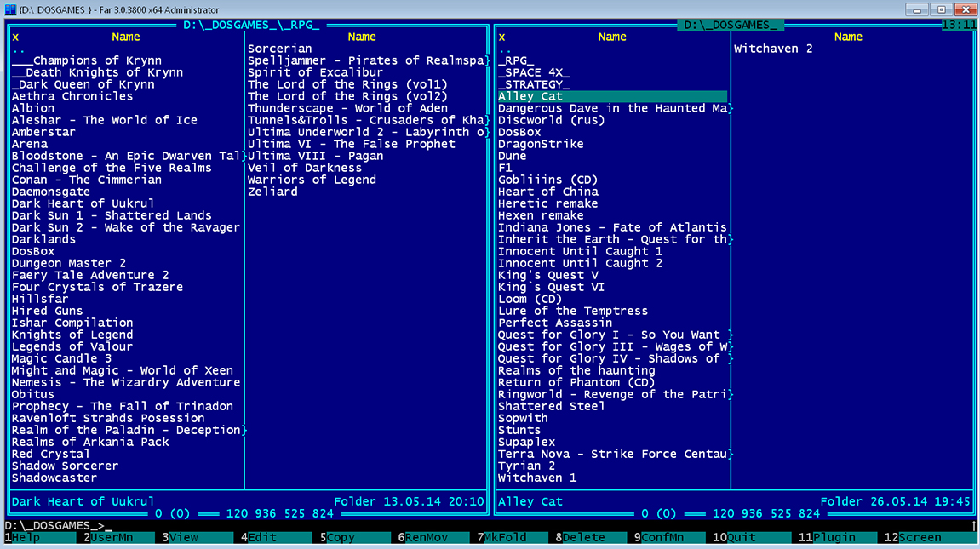Select the highlighted Alley Cat folder
The width and height of the screenshot is (980, 549).
pyautogui.click(x=612, y=96)
